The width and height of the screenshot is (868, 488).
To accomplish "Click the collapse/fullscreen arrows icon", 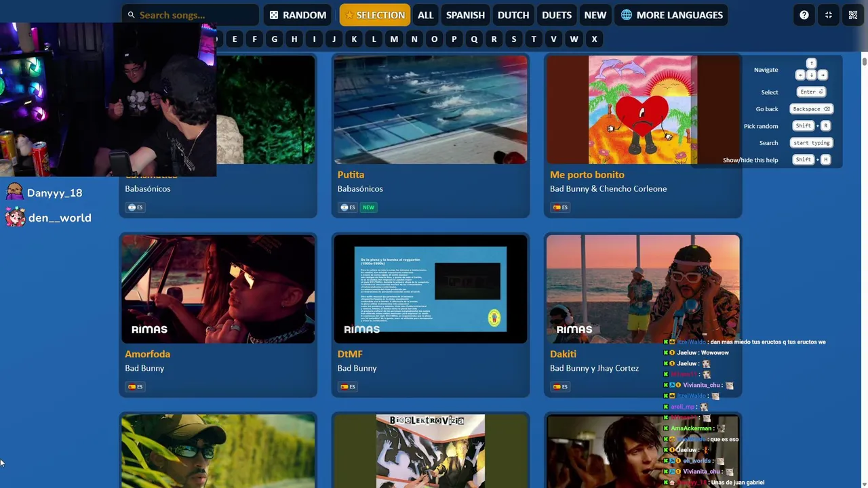I will pos(829,15).
